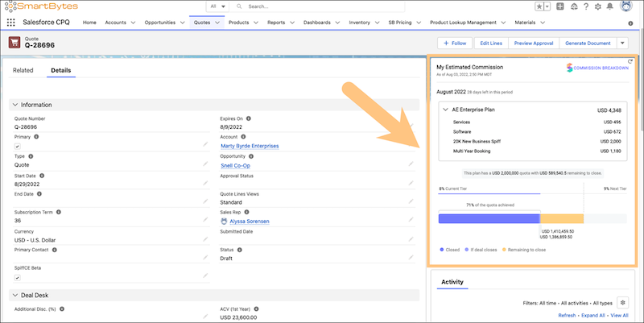Open the Dashboards nav tab
Screen dimensions: 644x323
coord(316,23)
